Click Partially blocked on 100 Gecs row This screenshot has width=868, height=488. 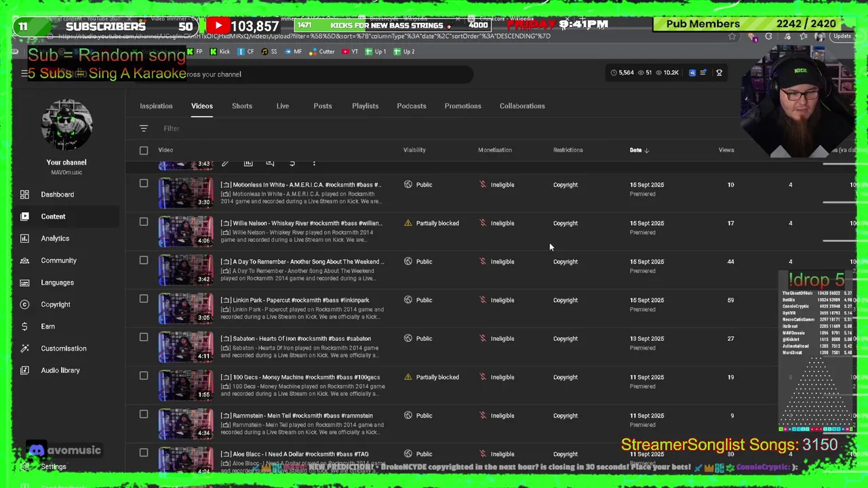click(x=437, y=377)
